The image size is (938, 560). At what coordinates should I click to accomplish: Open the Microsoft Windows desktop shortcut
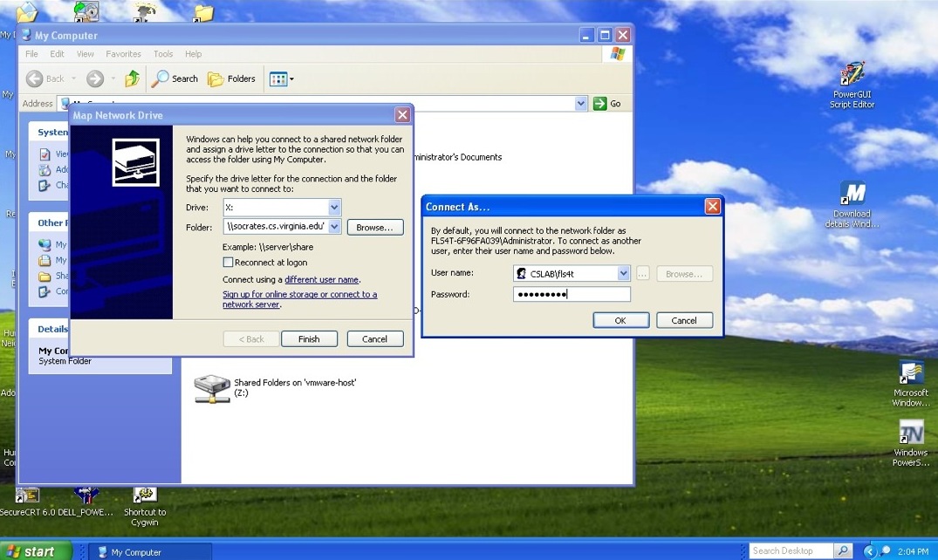[x=911, y=373]
